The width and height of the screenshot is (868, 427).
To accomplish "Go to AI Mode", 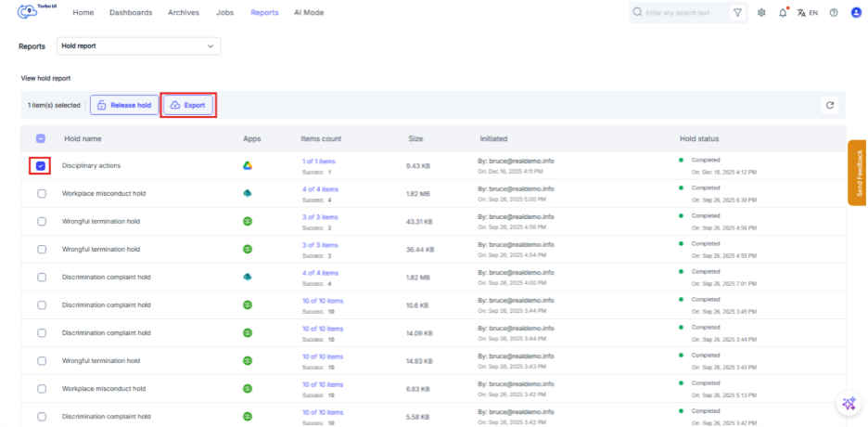I will coord(309,13).
